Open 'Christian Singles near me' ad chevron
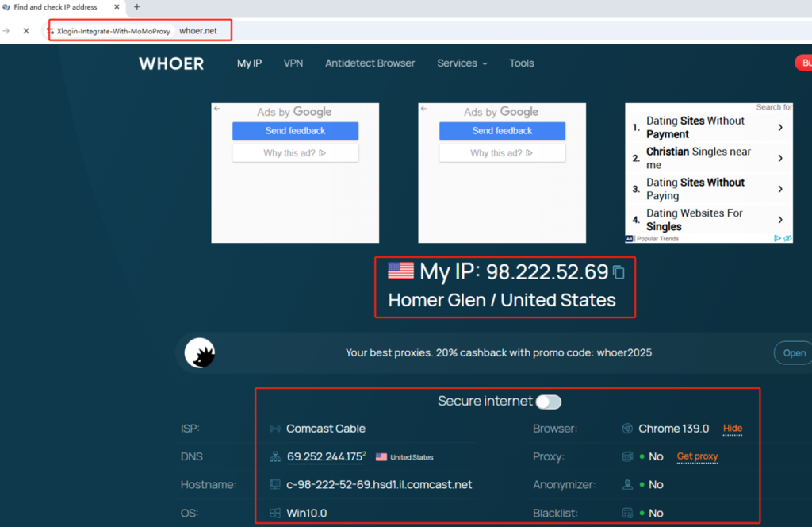 pos(780,158)
